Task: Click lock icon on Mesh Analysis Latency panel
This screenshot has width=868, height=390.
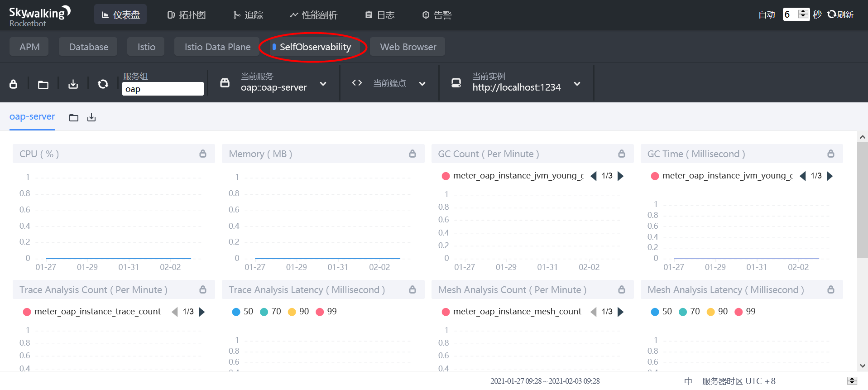Action: click(831, 289)
